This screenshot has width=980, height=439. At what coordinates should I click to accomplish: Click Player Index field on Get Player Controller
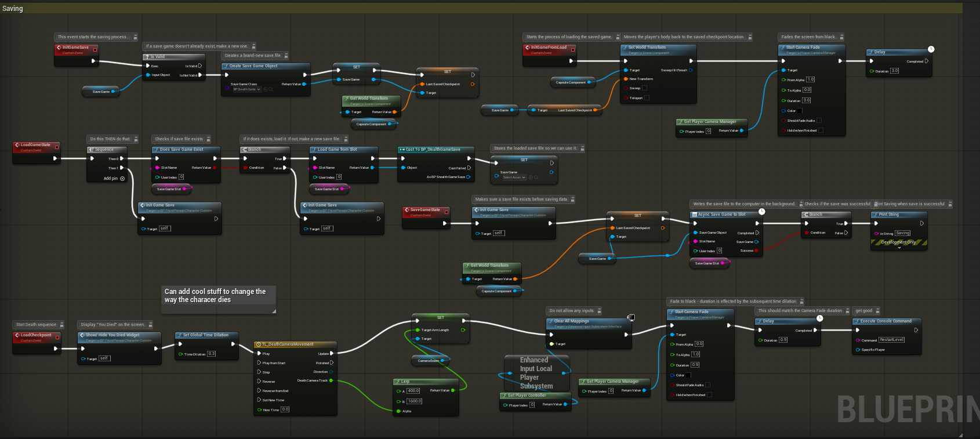coord(532,405)
